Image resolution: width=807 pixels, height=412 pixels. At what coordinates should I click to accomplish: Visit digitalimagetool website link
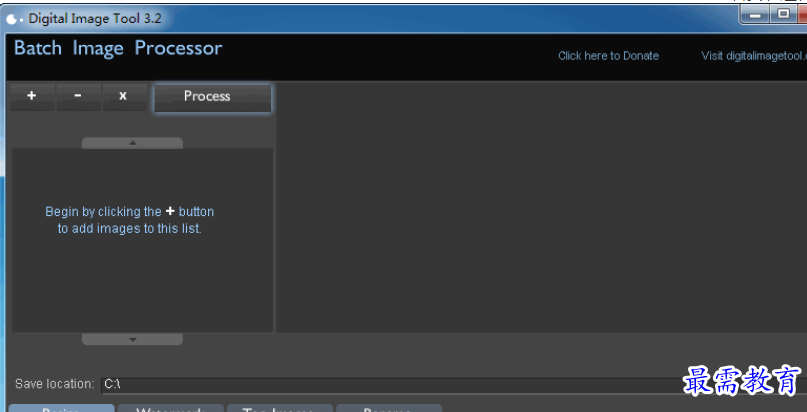coord(754,56)
